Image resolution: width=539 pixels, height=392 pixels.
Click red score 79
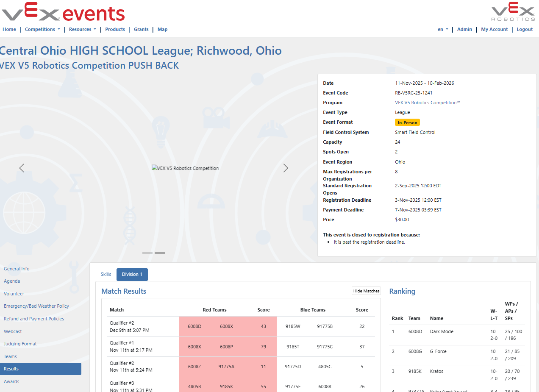(x=264, y=347)
